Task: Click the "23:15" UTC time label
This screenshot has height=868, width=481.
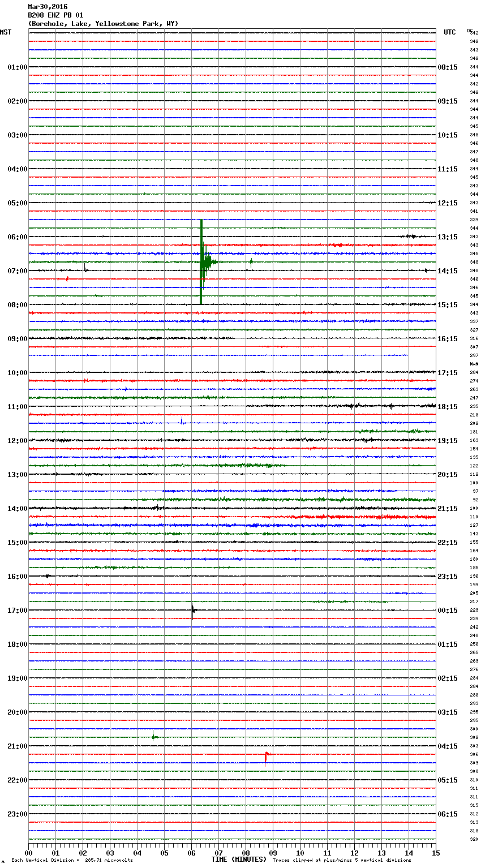Action: (x=448, y=577)
